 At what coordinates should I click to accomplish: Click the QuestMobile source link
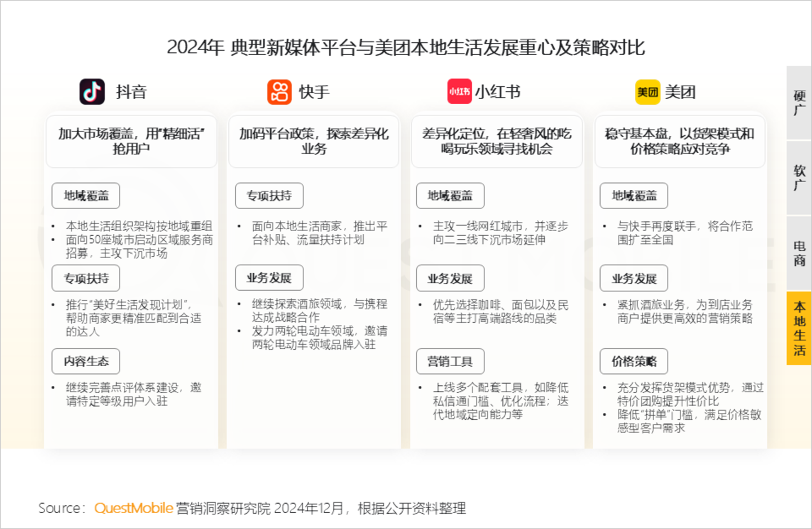click(134, 508)
